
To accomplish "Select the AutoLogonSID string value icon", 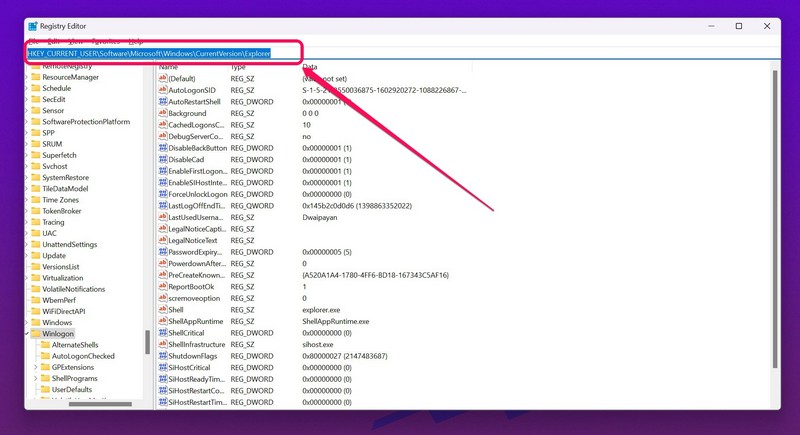I will pyautogui.click(x=162, y=90).
